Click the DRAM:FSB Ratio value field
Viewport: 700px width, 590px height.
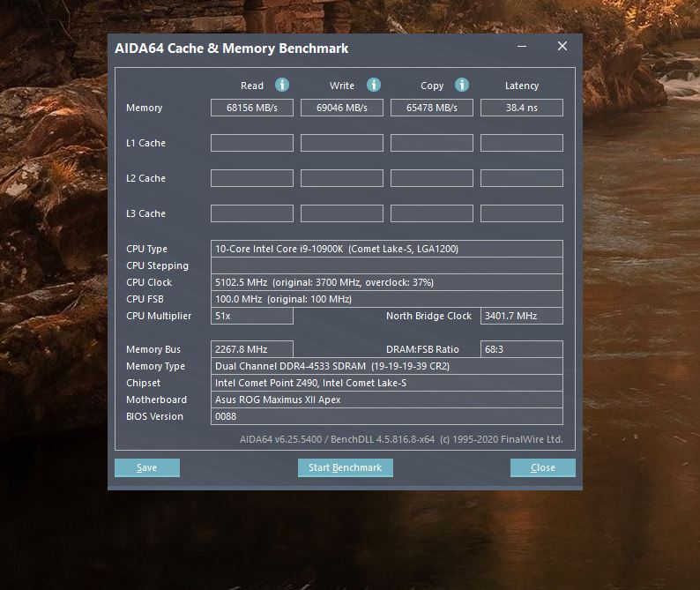click(x=521, y=349)
